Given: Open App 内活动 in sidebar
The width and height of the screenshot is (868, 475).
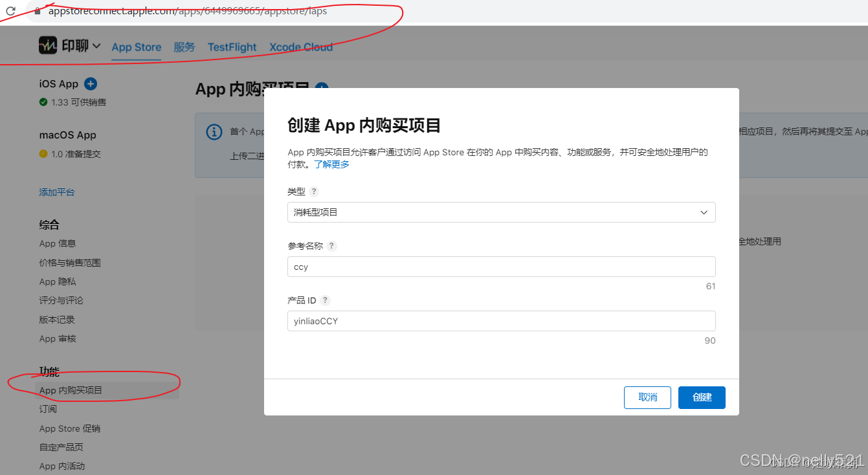Looking at the screenshot, I should [62, 466].
